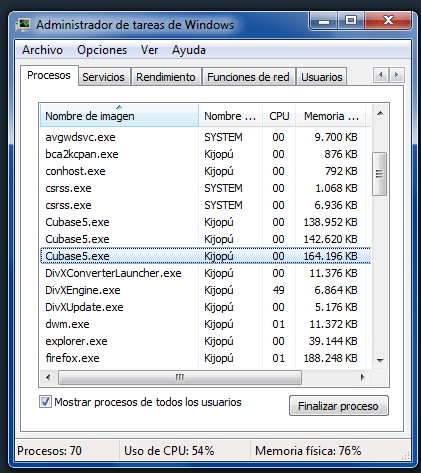This screenshot has width=421, height=473.
Task: Sort by CPU column header
Action: pyautogui.click(x=279, y=116)
